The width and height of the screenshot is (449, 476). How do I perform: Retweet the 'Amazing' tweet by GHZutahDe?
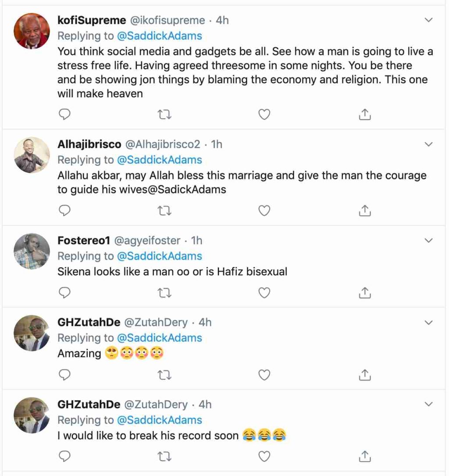click(x=164, y=375)
